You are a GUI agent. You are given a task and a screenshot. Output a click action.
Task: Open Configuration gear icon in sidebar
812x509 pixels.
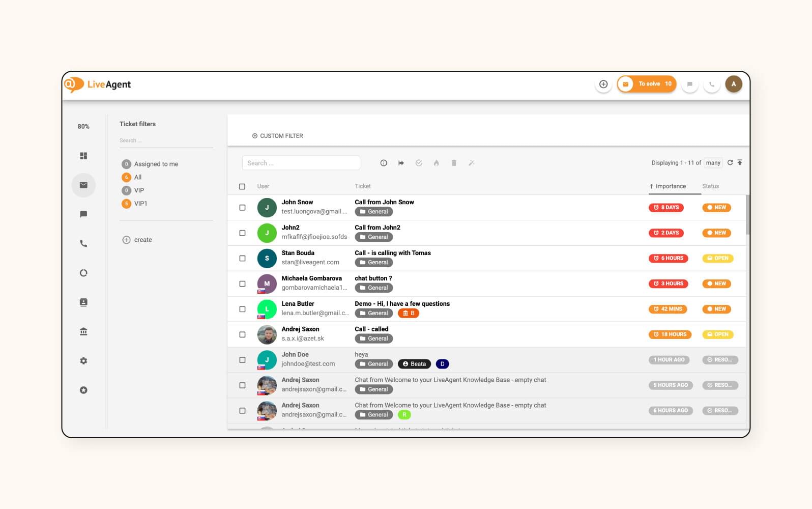[x=83, y=361]
